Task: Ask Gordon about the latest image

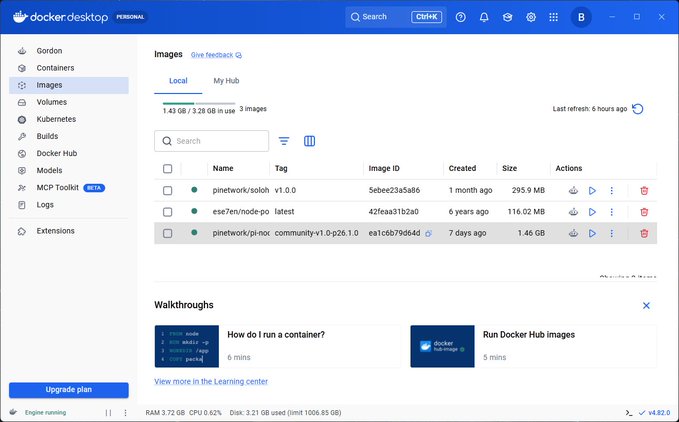Action: [573, 212]
